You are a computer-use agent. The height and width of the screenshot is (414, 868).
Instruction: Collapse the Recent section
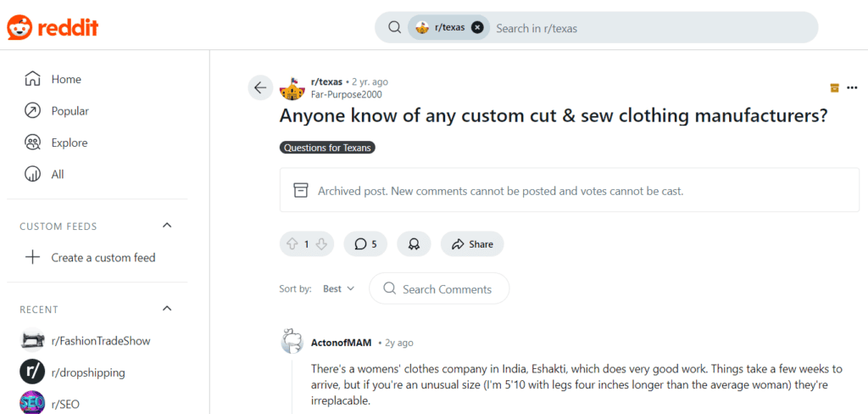point(167,309)
